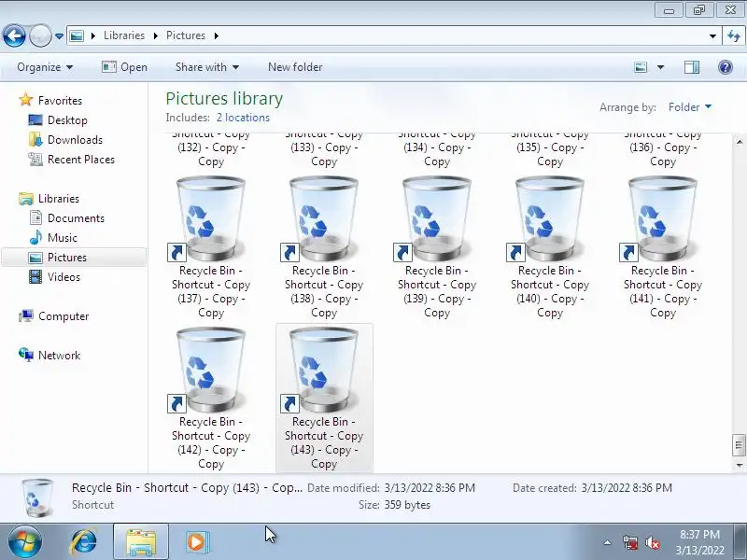Viewport: 747px width, 560px height.
Task: Click the Refresh button by address bar
Action: [x=734, y=35]
